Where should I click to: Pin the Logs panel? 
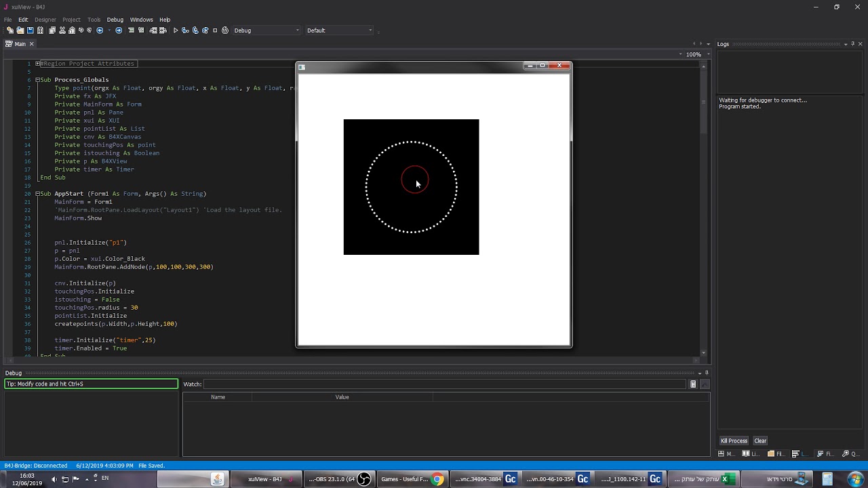point(853,44)
